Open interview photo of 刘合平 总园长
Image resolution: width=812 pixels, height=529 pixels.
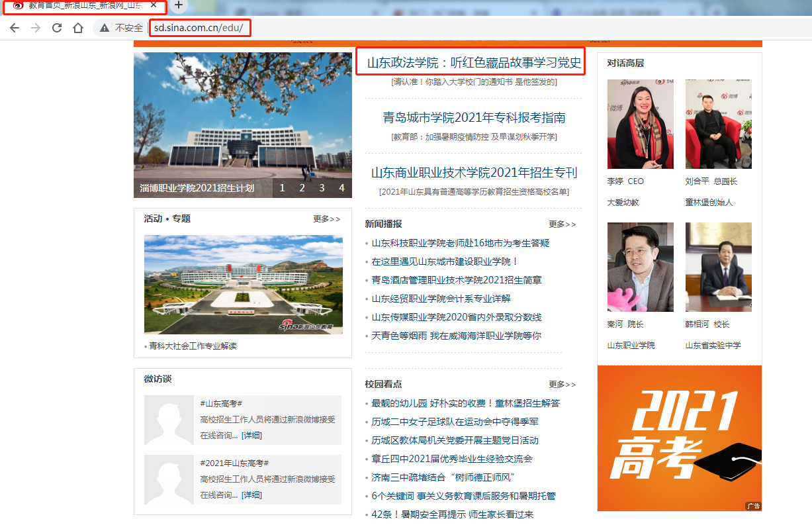pos(719,124)
